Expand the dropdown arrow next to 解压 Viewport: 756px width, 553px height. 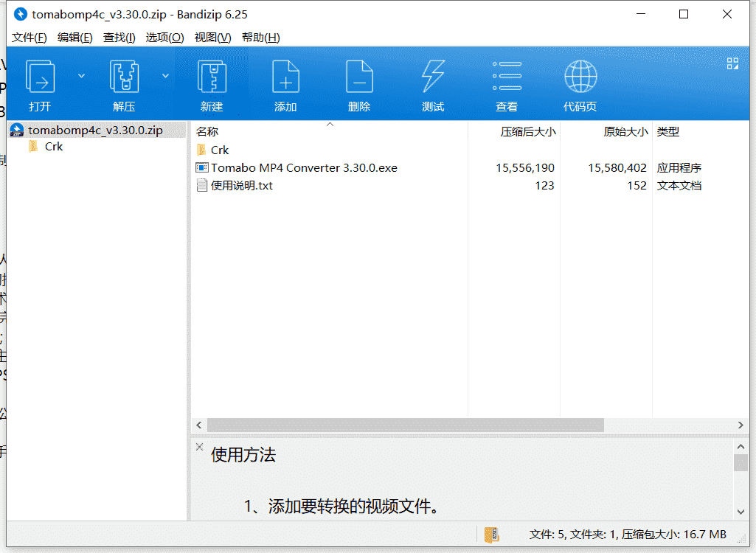click(165, 76)
